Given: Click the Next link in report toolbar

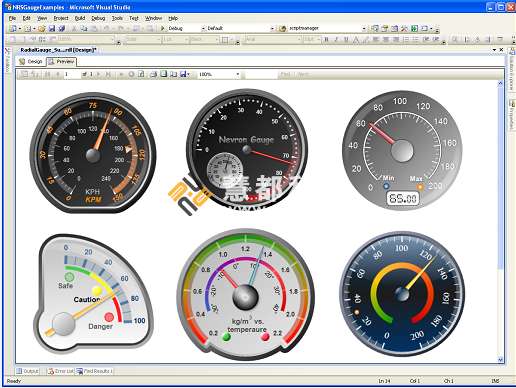Looking at the screenshot, I should 303,74.
